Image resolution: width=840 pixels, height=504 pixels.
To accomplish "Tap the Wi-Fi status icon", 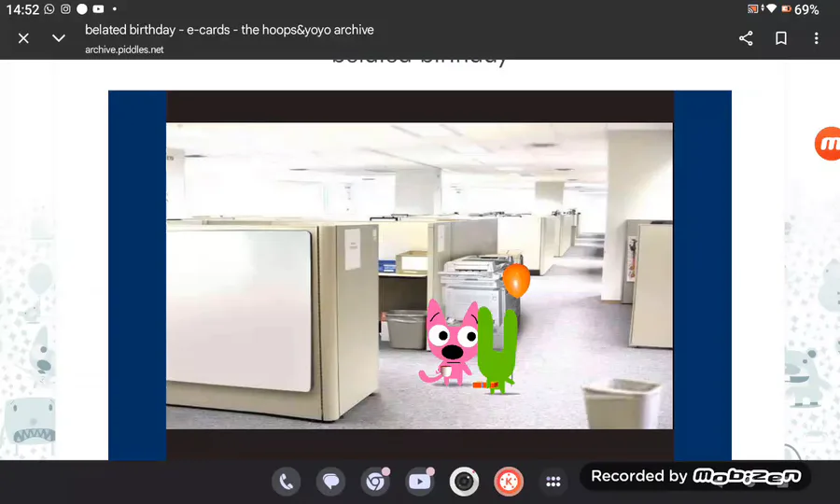I will [772, 8].
